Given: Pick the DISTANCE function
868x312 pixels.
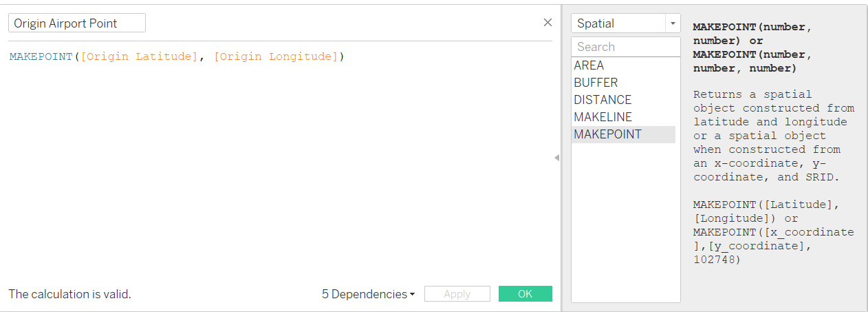Looking at the screenshot, I should coord(603,100).
